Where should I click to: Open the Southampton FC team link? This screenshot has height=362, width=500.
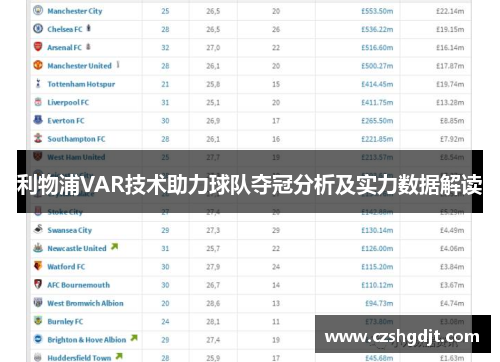pos(76,139)
